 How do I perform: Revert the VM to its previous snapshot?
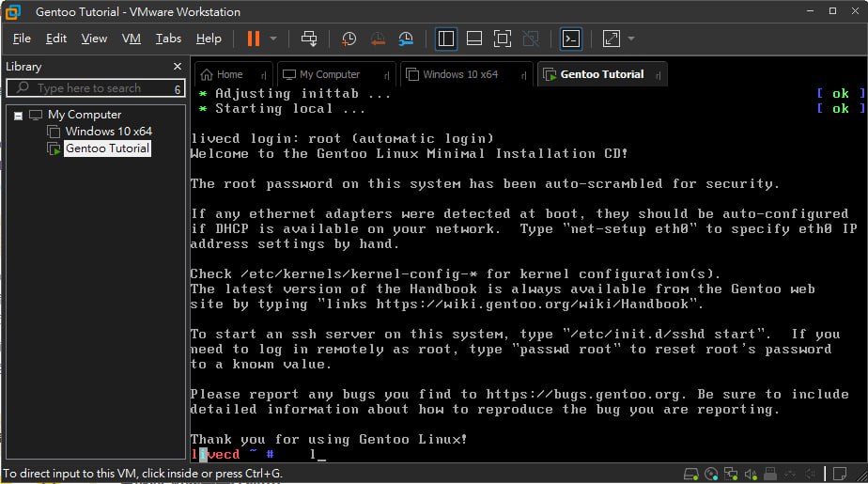tap(378, 39)
